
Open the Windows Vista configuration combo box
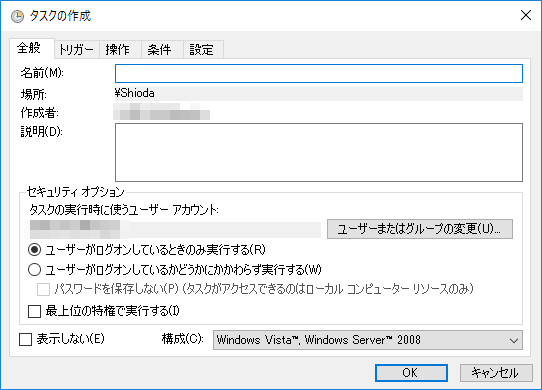368,340
